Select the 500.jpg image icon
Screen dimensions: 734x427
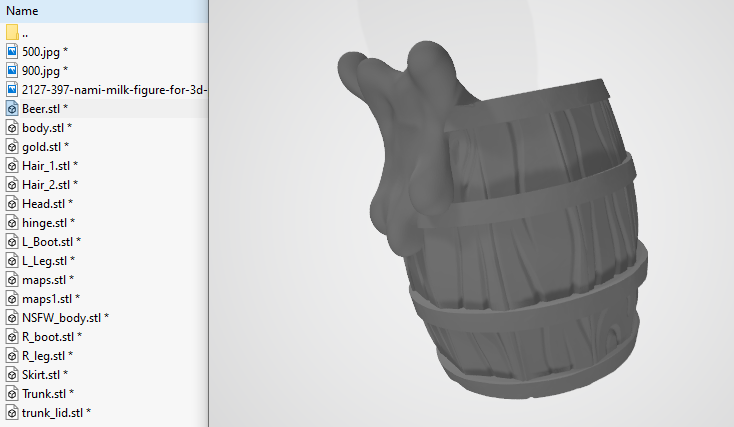tap(12, 51)
